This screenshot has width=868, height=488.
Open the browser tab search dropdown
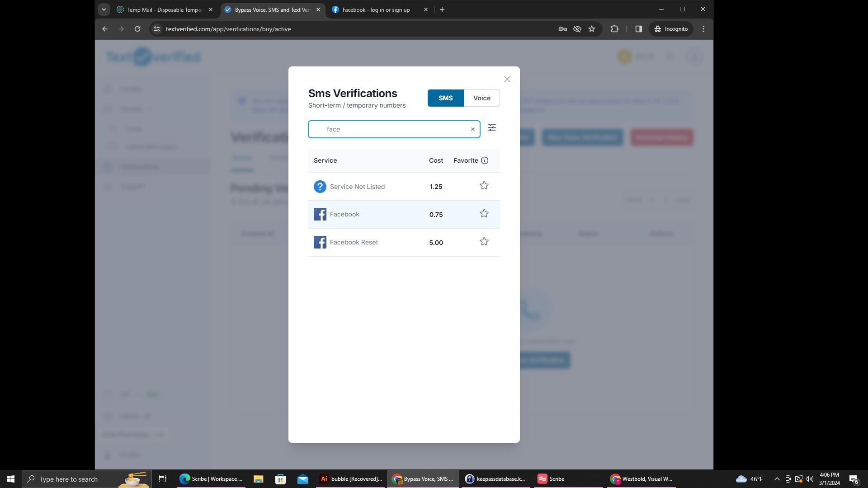[x=104, y=9]
